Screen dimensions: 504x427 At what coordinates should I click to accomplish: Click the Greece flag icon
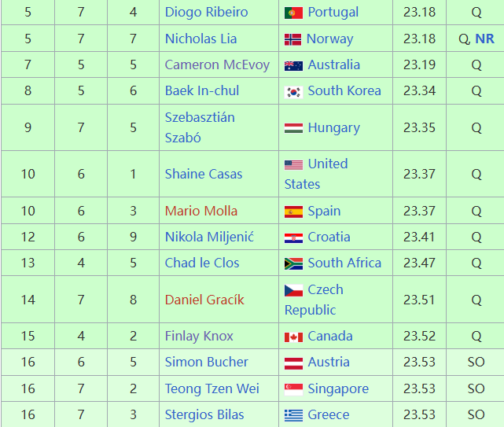click(293, 415)
